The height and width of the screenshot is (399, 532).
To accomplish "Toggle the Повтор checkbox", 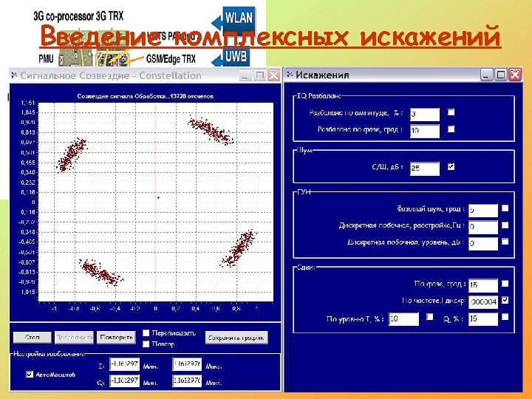I will click(x=146, y=344).
